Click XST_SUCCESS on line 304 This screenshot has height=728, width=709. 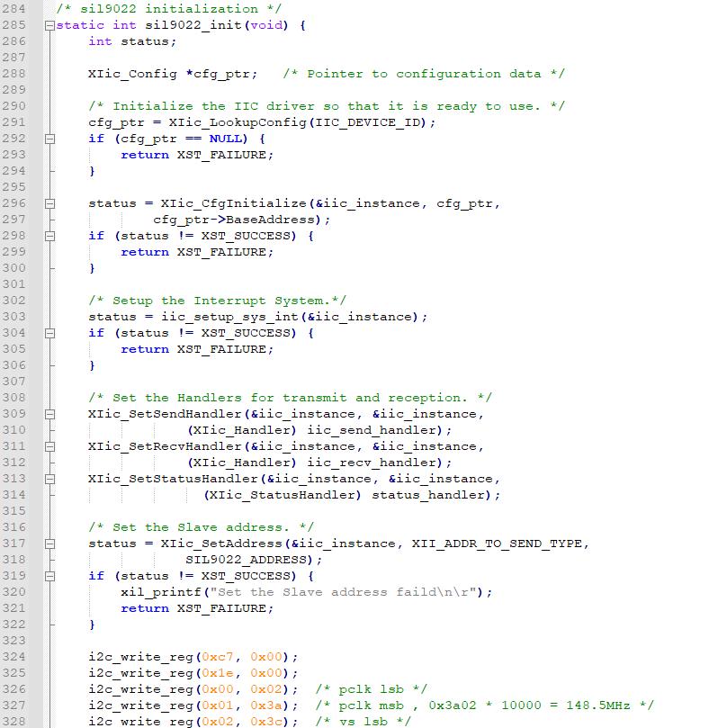click(246, 333)
